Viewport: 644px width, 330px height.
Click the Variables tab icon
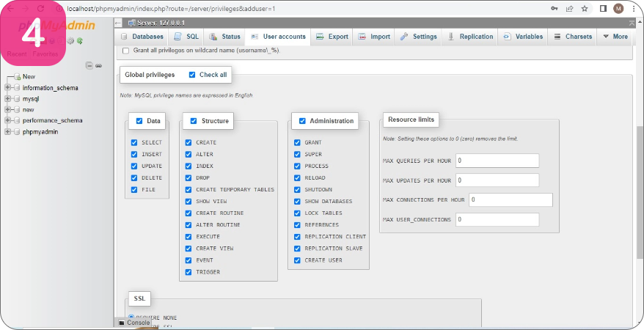click(507, 37)
